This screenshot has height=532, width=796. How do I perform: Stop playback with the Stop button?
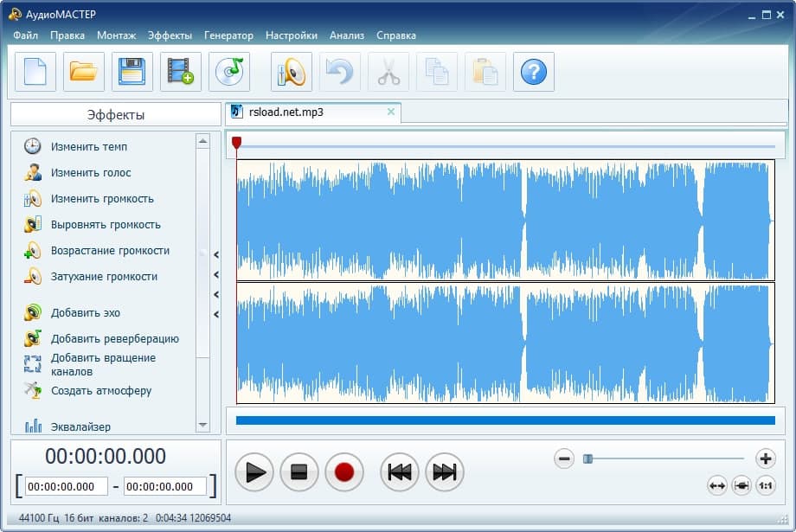(299, 472)
